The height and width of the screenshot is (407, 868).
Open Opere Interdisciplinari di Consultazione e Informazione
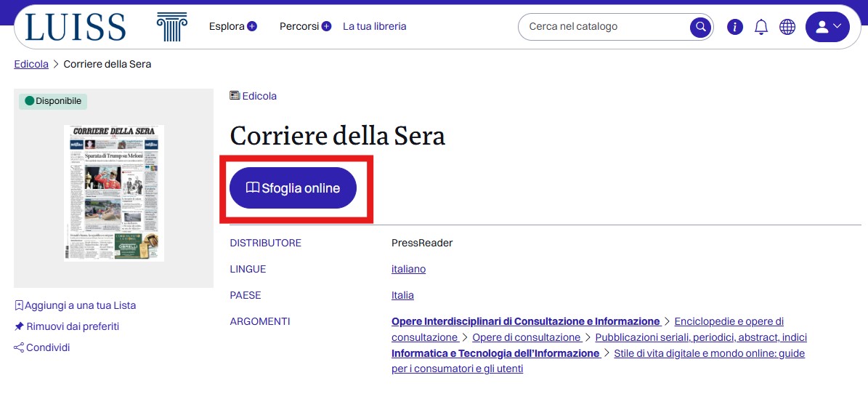tap(526, 321)
